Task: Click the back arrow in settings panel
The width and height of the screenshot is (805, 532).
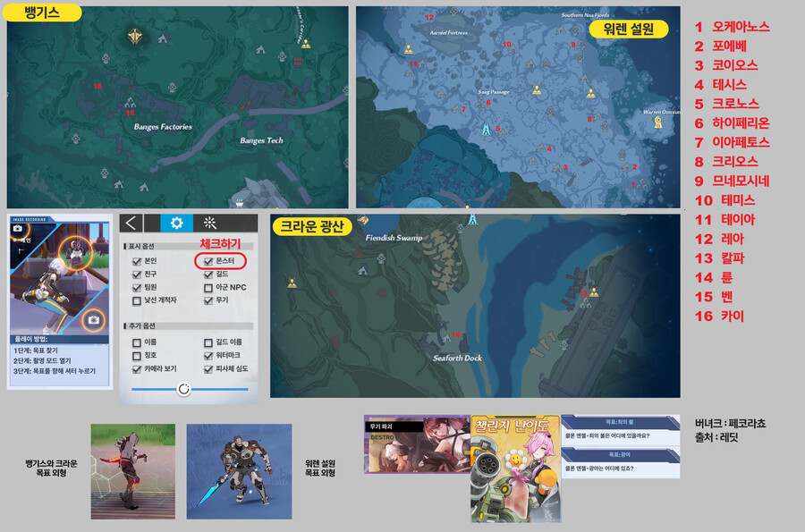Action: [x=132, y=224]
